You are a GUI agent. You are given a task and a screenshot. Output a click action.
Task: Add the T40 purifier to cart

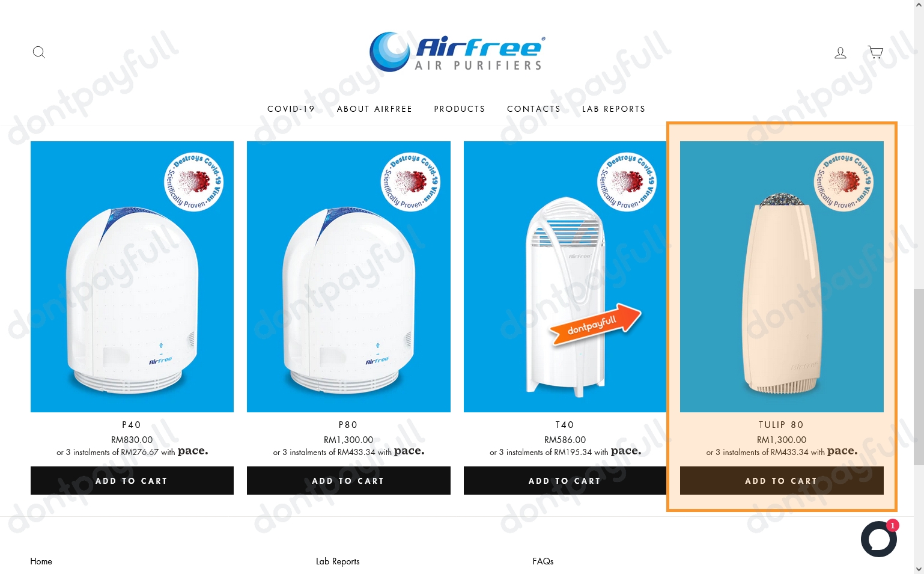pos(565,481)
